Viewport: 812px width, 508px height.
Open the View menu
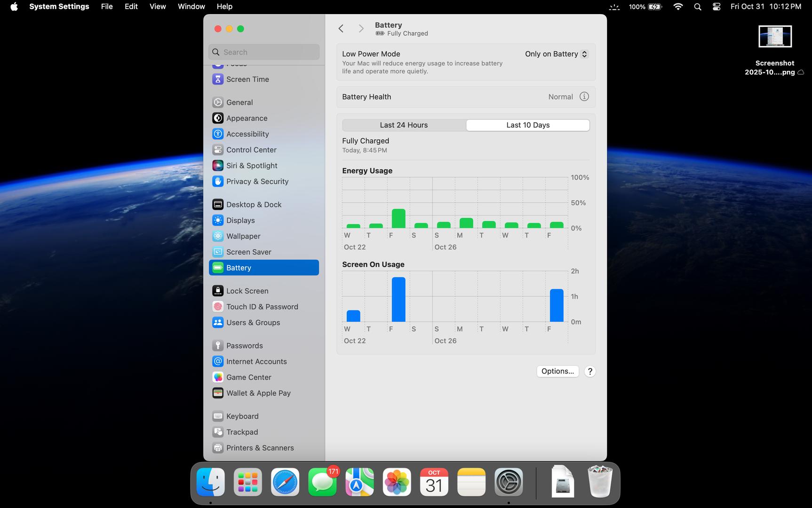coord(158,7)
